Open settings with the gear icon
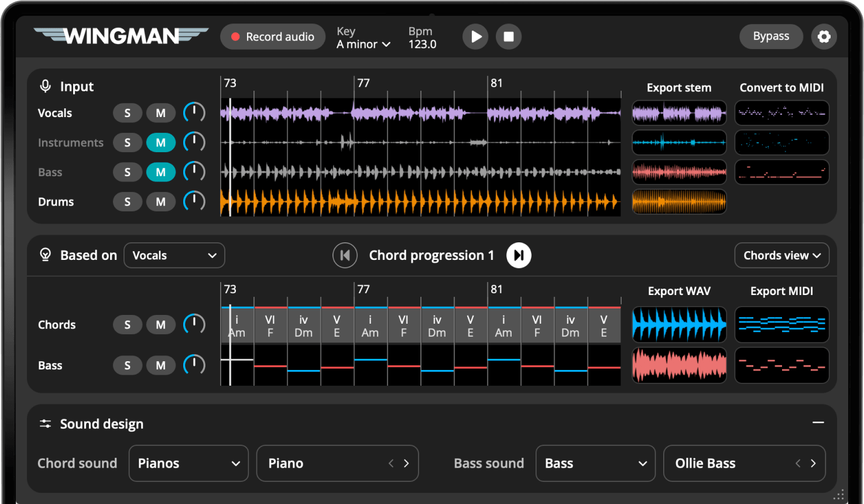 824,37
